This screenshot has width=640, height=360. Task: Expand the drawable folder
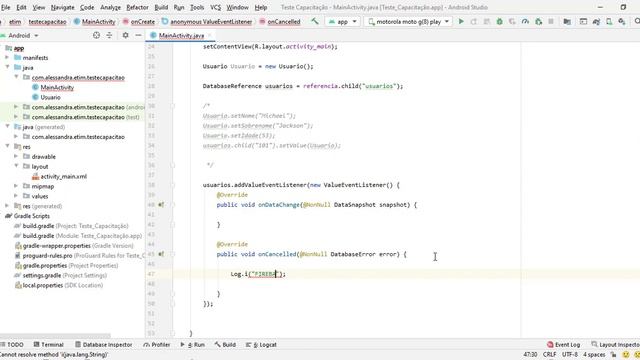pos(16,156)
